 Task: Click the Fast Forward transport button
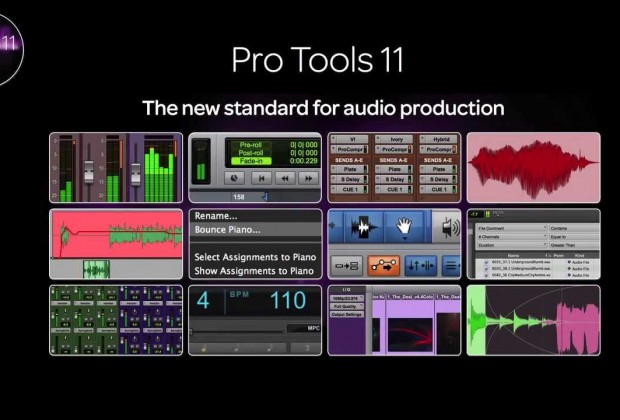[x=308, y=178]
